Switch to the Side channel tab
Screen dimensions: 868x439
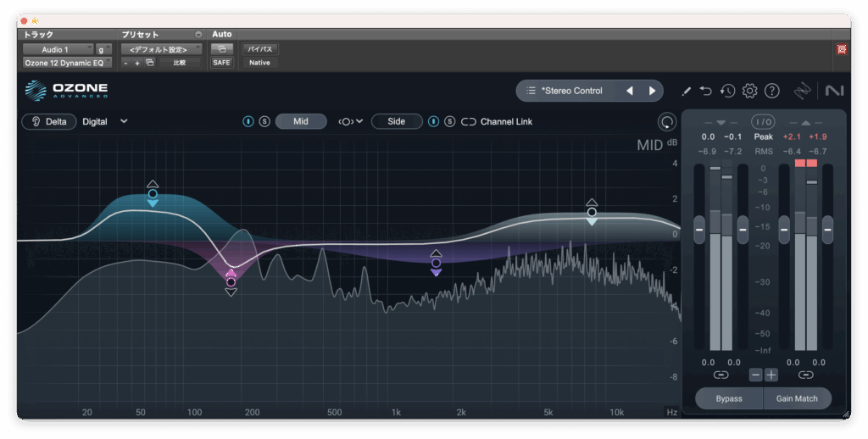pos(396,121)
